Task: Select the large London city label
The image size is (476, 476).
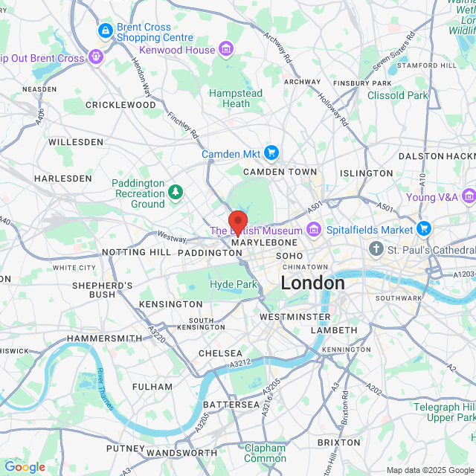Action: click(312, 283)
